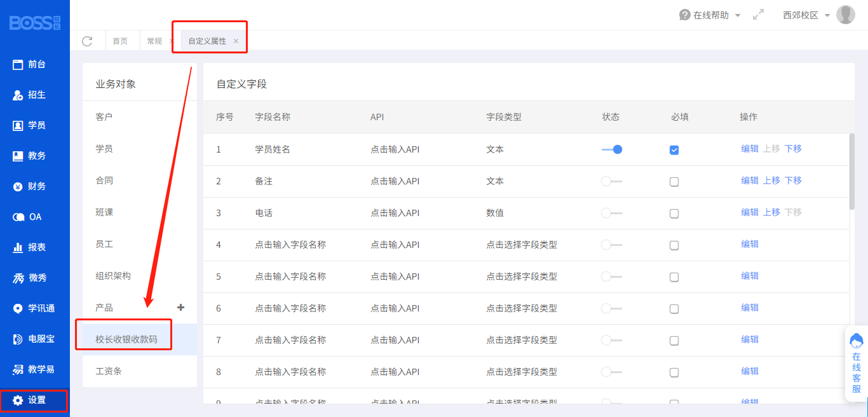Open the 在线客服 floating widget
The width and height of the screenshot is (868, 417).
point(857,365)
